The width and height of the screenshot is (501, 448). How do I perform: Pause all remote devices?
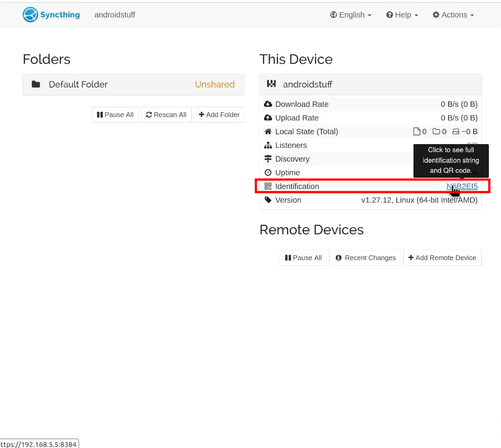click(303, 258)
